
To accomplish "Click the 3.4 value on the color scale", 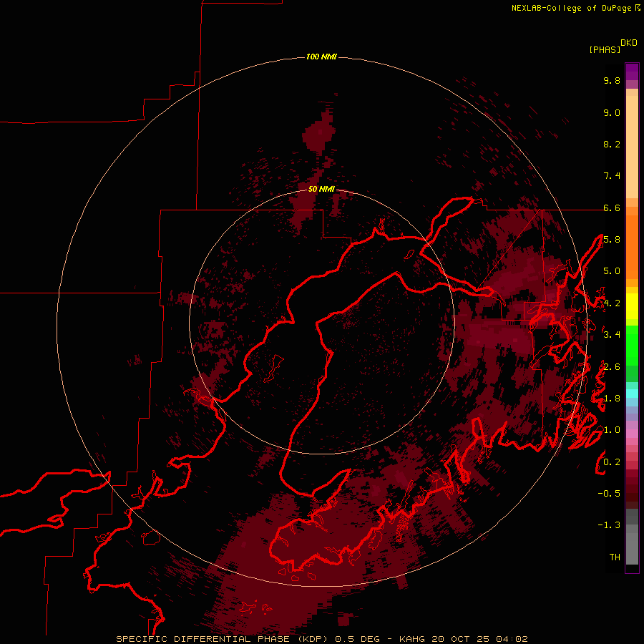I will pyautogui.click(x=612, y=335).
